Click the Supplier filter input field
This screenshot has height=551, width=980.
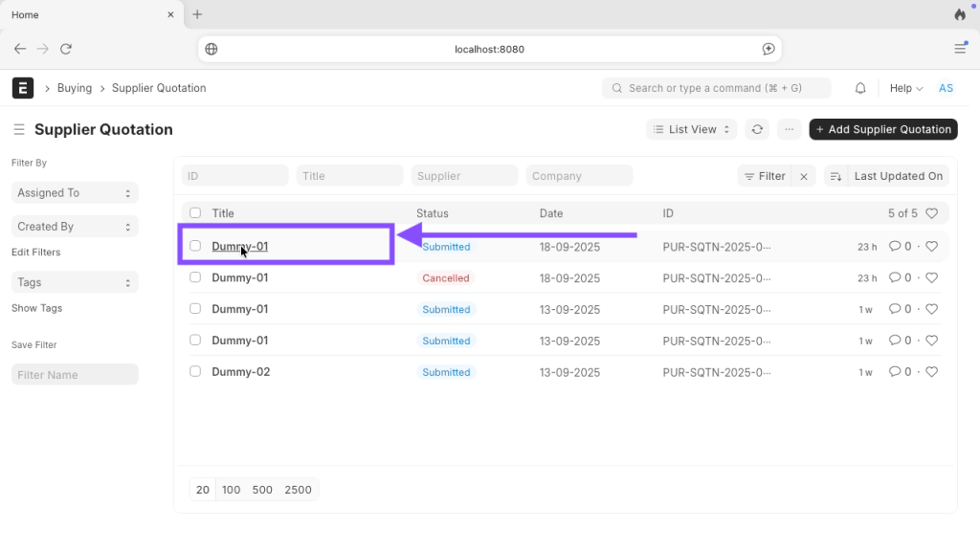(x=464, y=176)
